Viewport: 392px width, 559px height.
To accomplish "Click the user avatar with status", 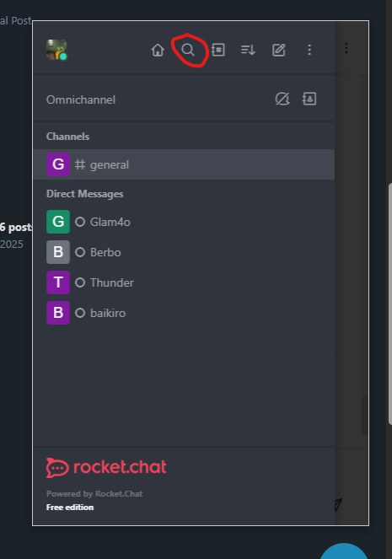I will pos(56,50).
